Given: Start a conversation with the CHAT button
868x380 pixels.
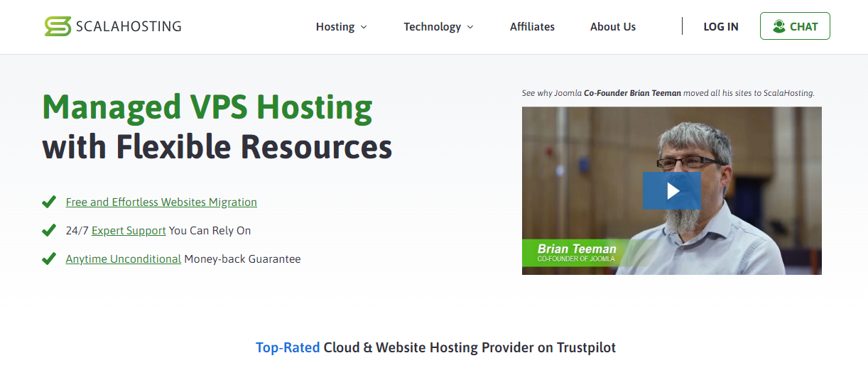Looking at the screenshot, I should pyautogui.click(x=795, y=26).
